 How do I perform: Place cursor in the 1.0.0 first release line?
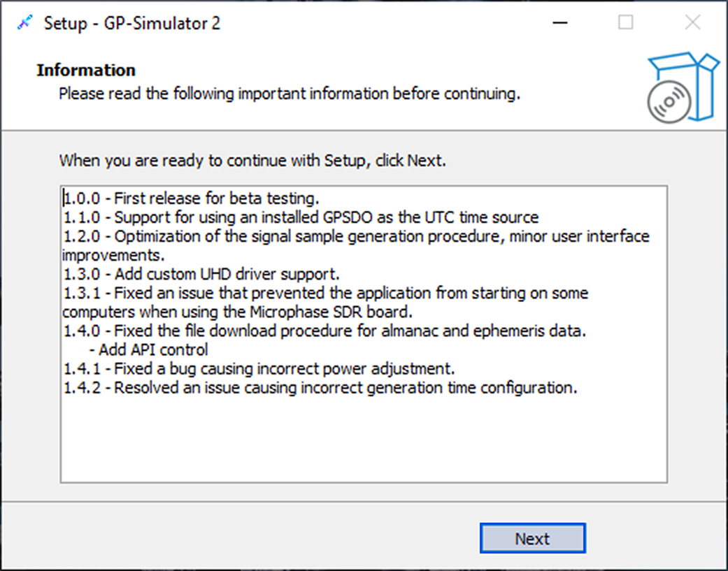point(192,198)
